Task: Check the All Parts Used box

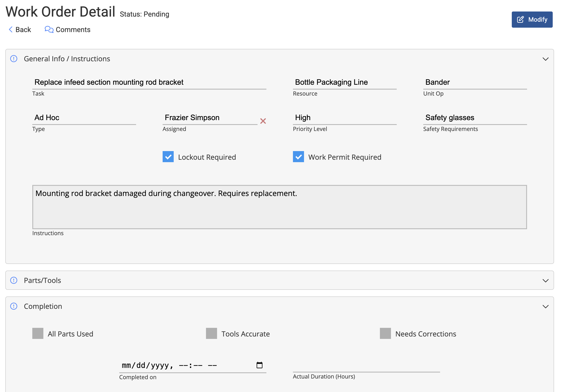Action: pyautogui.click(x=38, y=334)
